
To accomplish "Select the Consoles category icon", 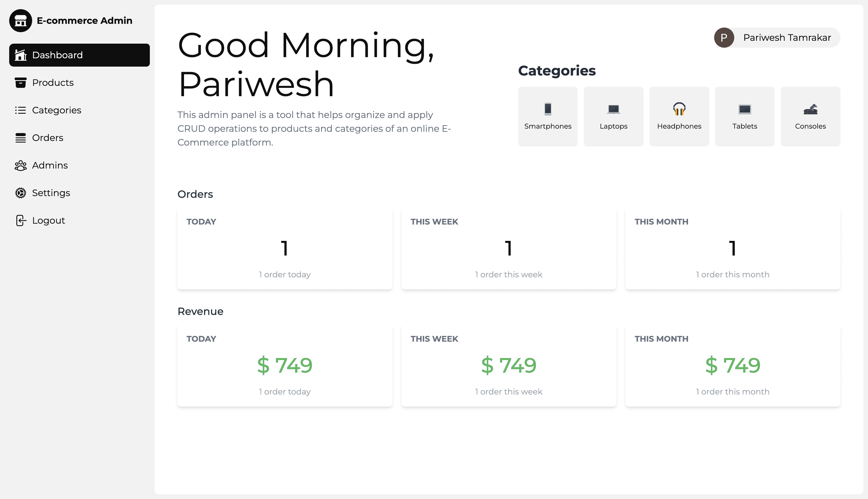I will (x=811, y=109).
